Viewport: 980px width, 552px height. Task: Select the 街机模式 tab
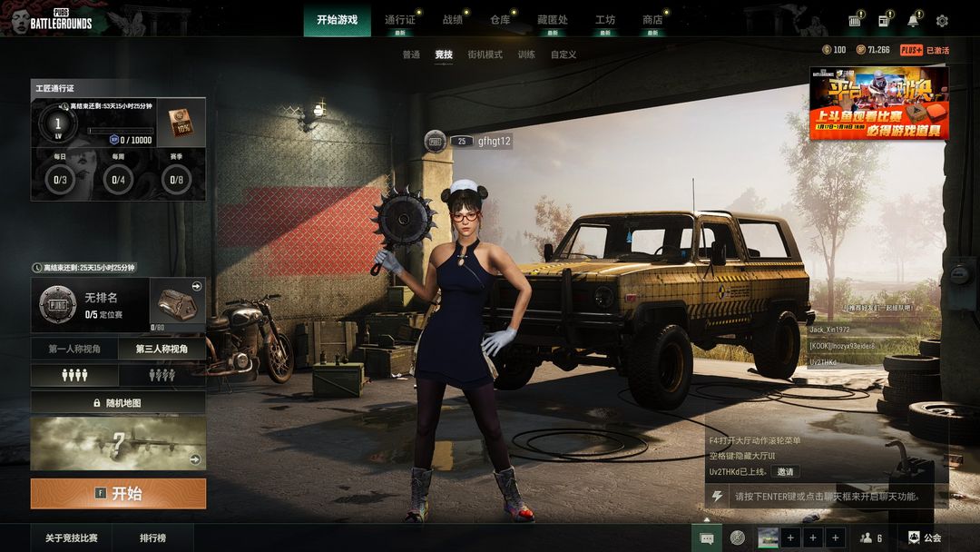pos(485,54)
